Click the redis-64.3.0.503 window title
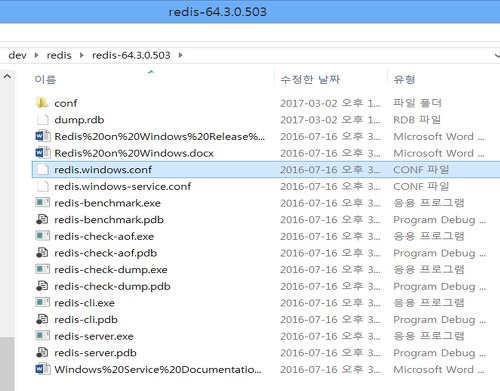Image resolution: width=500 pixels, height=391 pixels. tap(217, 12)
